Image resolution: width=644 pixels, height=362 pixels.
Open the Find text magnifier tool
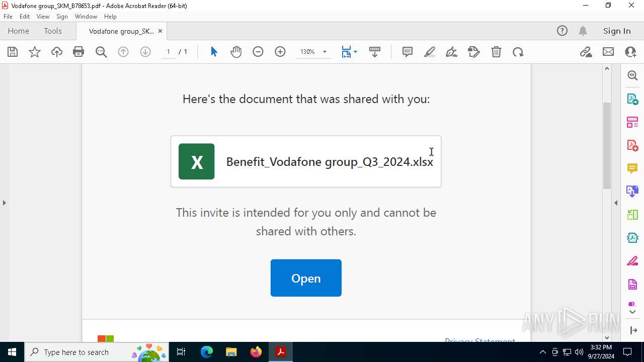101,52
